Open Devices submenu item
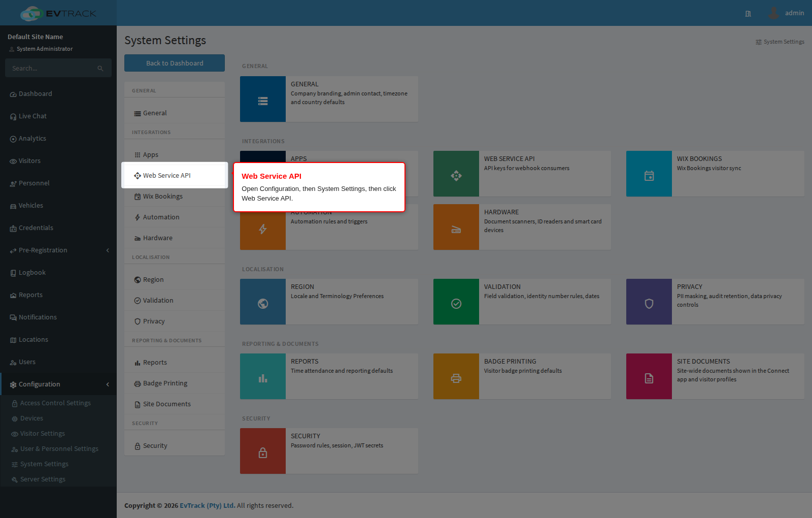This screenshot has height=518, width=812. 58,418
